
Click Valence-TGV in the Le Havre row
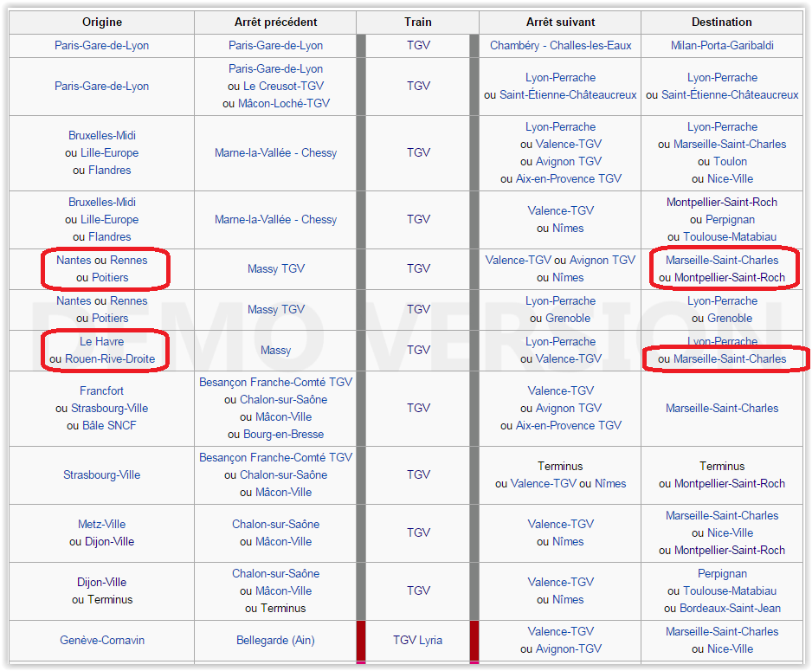[x=569, y=358]
